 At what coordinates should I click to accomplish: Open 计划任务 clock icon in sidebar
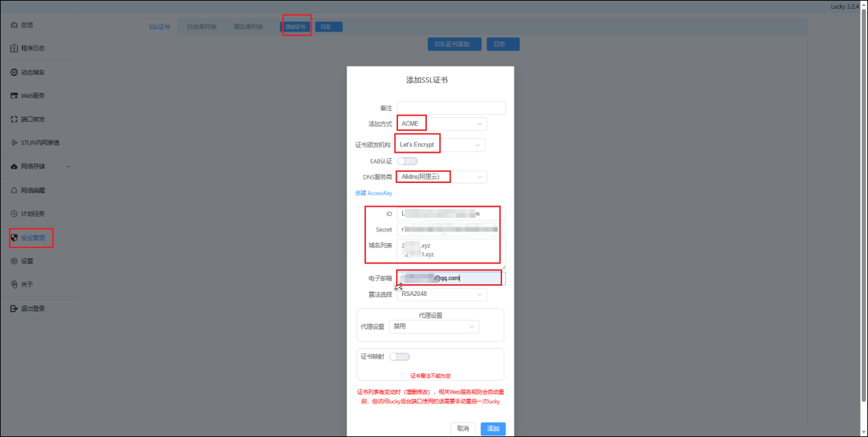(x=14, y=214)
